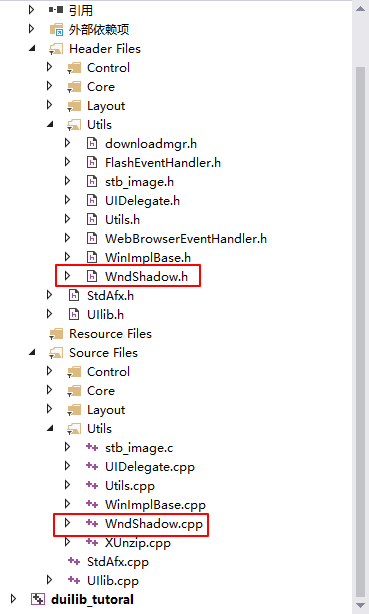Select the WinImplBase.cpp file name

155,505
